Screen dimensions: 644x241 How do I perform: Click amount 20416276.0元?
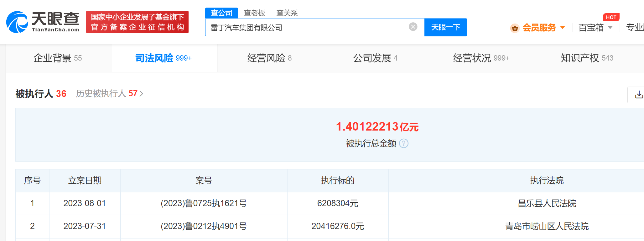coord(338,226)
